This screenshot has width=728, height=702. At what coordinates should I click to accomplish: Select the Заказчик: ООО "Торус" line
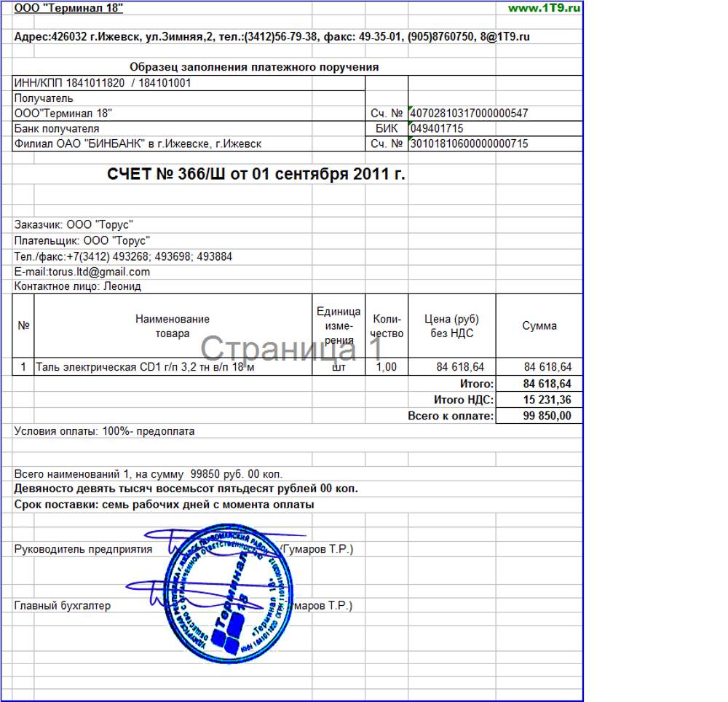pos(74,225)
